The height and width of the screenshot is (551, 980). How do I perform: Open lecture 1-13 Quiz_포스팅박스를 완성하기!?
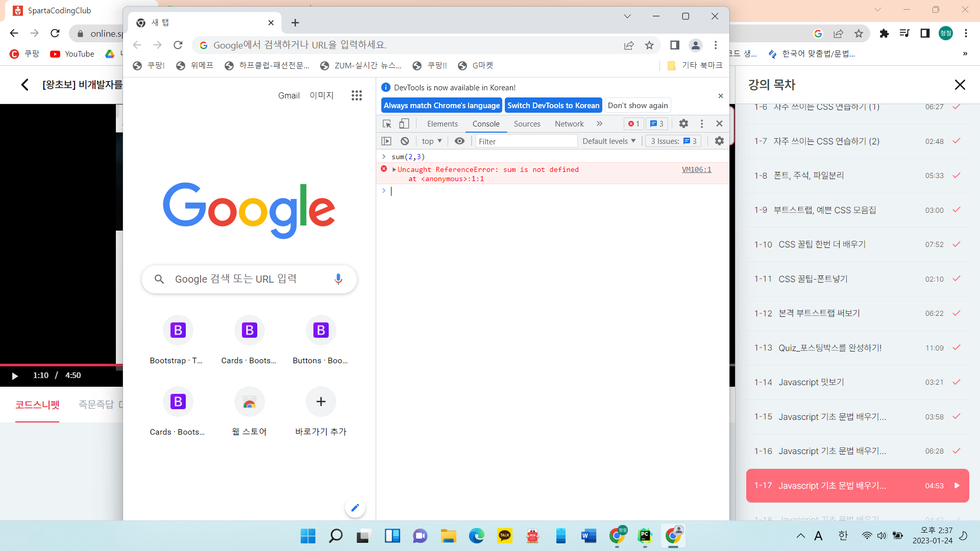[857, 348]
